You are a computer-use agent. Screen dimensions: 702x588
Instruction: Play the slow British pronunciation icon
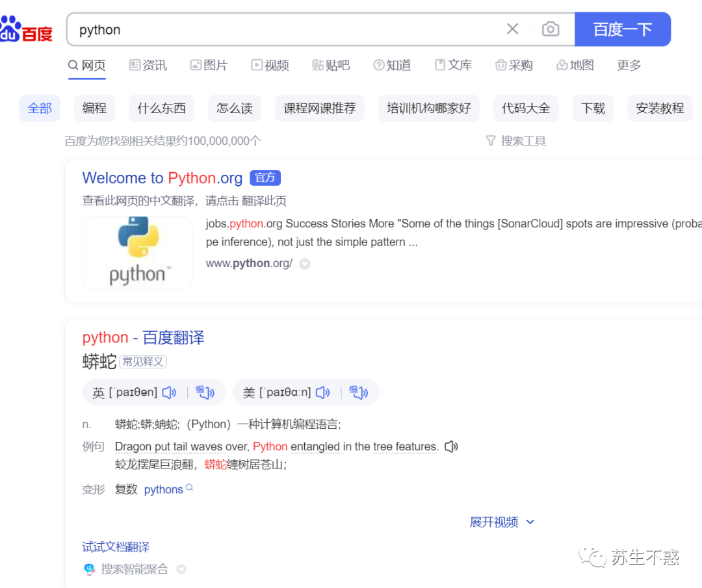coord(205,392)
